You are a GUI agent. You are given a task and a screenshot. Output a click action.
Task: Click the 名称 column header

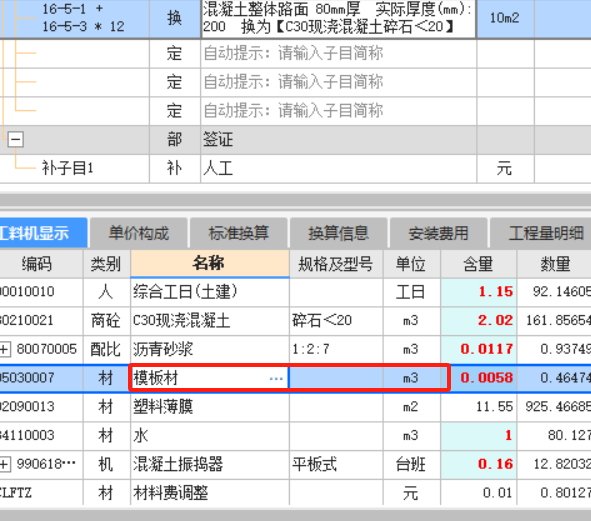(210, 264)
